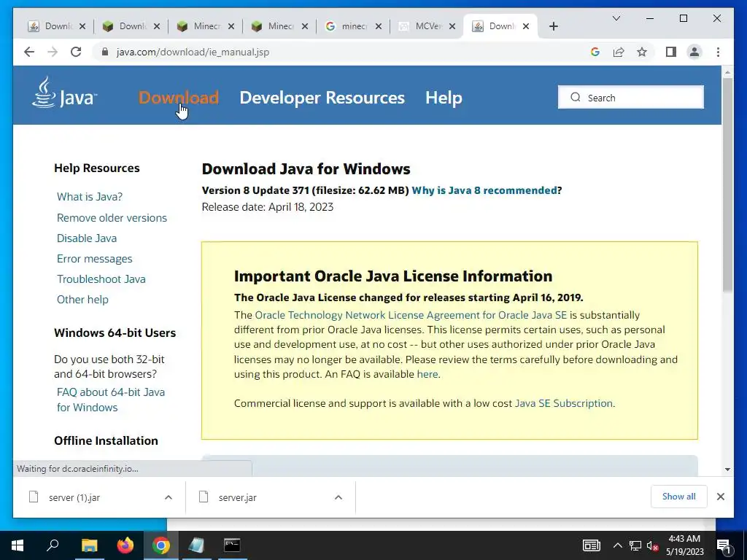747x560 pixels.
Task: Click the search magnifier icon in Java header
Action: pyautogui.click(x=576, y=97)
